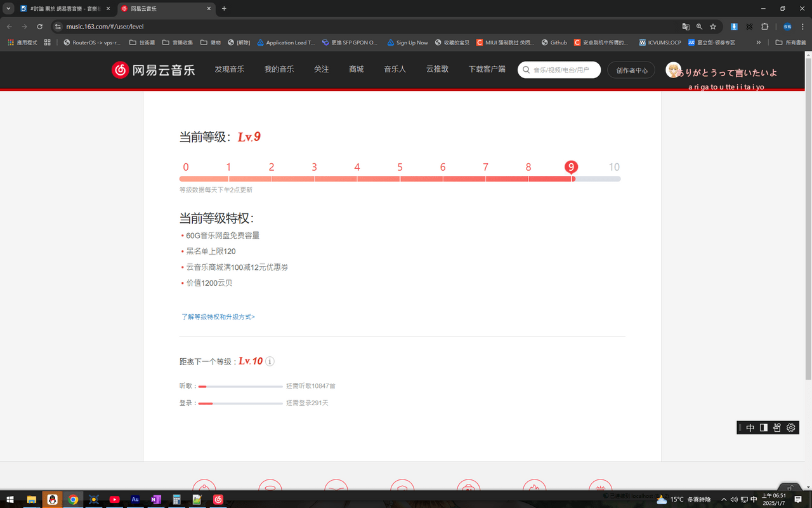Open the MIUI 强制跳过 bookmark
The image size is (812, 508).
pyautogui.click(x=506, y=43)
